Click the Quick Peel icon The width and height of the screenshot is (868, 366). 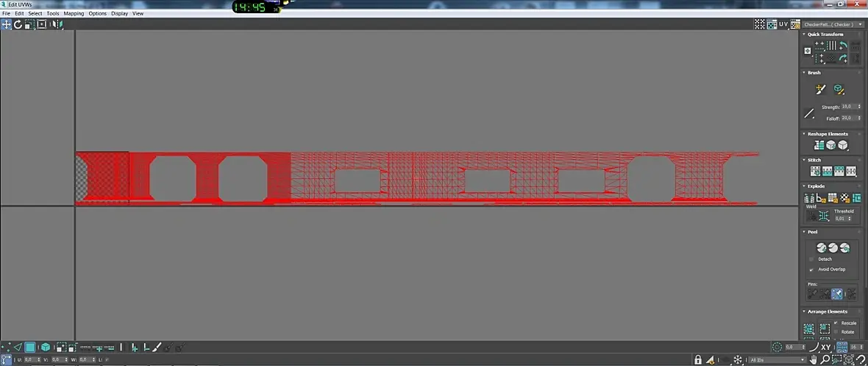[821, 247]
